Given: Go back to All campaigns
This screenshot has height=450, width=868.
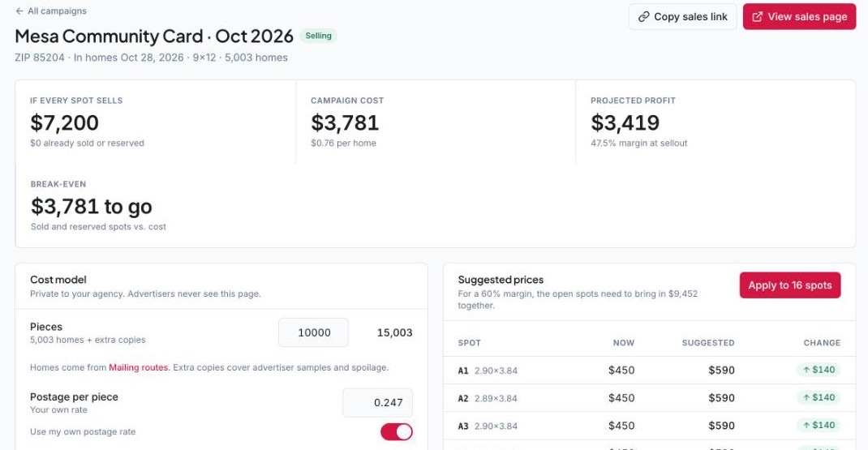Looking at the screenshot, I should tap(51, 11).
